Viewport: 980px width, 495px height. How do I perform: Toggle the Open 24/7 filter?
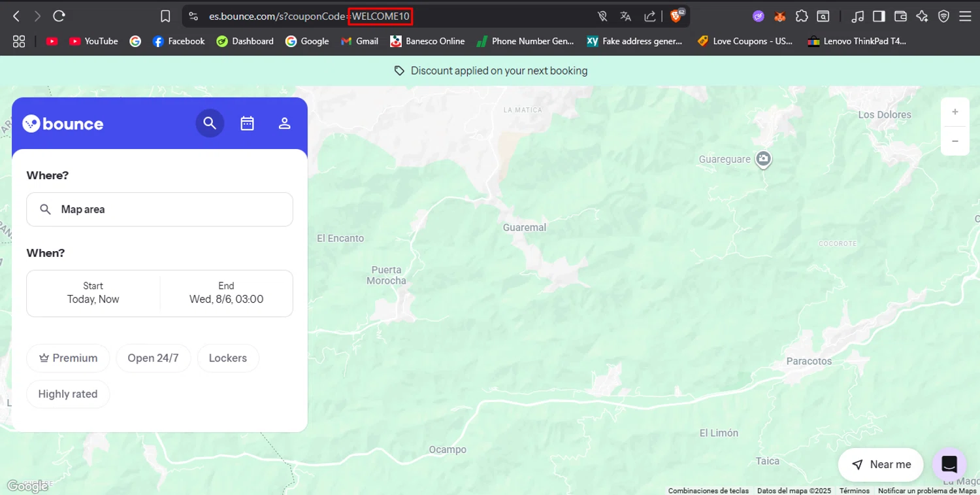153,358
